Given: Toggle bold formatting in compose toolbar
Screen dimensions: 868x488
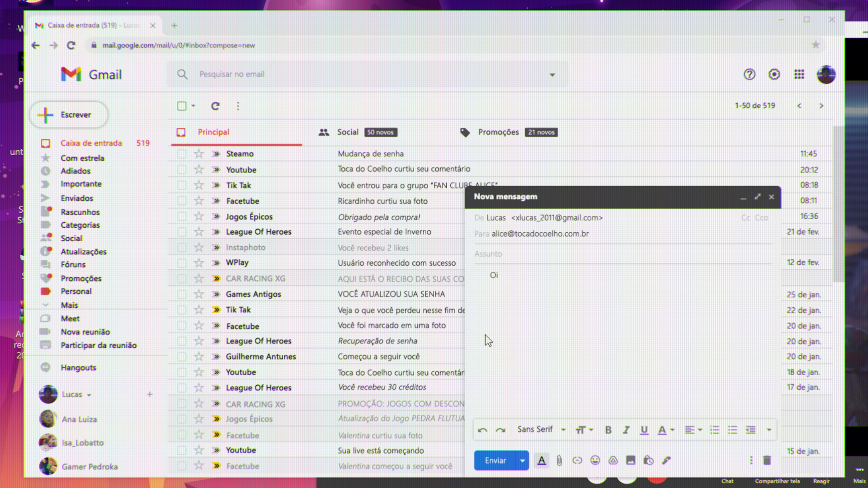Looking at the screenshot, I should click(608, 430).
